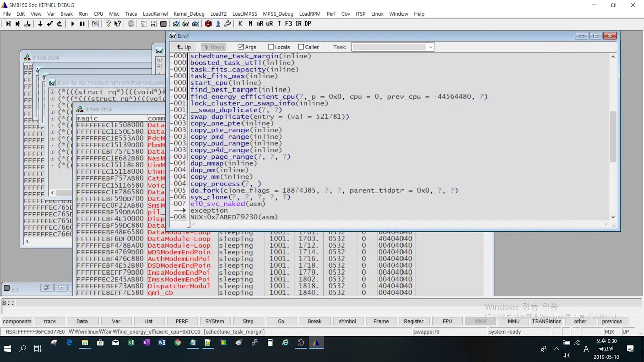Enable the Locals checkbox
This screenshot has height=362, width=644.
click(x=271, y=47)
